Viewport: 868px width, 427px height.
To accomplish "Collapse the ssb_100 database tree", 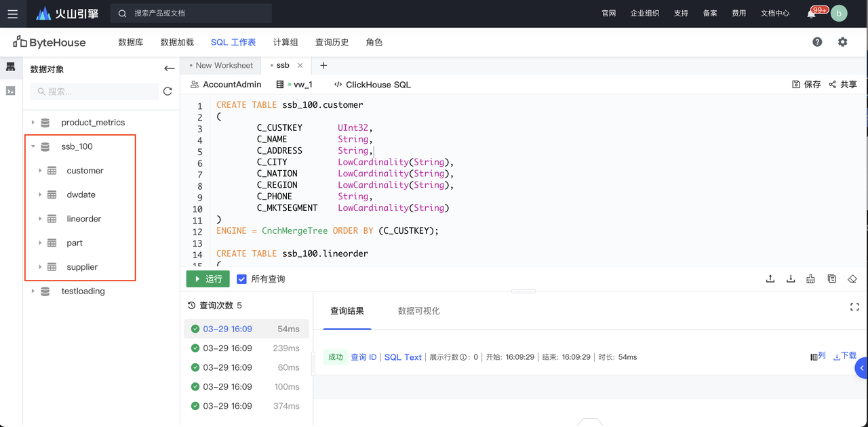I will 33,146.
